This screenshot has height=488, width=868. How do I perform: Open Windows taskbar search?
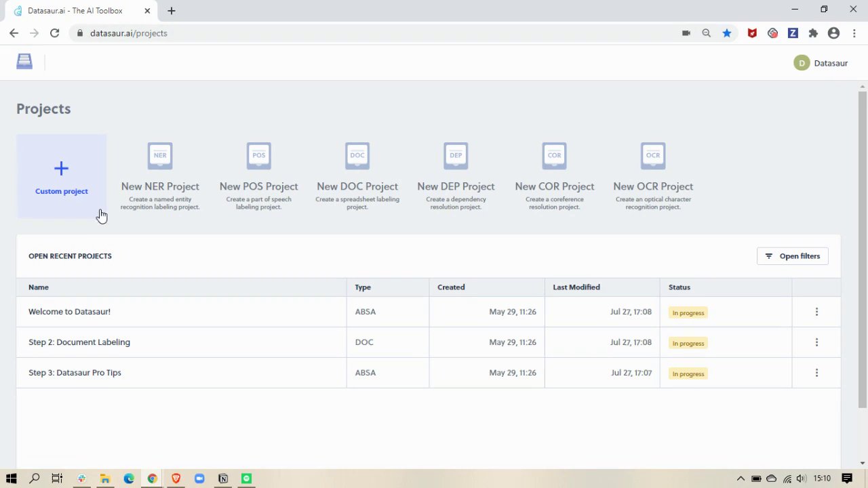point(35,479)
